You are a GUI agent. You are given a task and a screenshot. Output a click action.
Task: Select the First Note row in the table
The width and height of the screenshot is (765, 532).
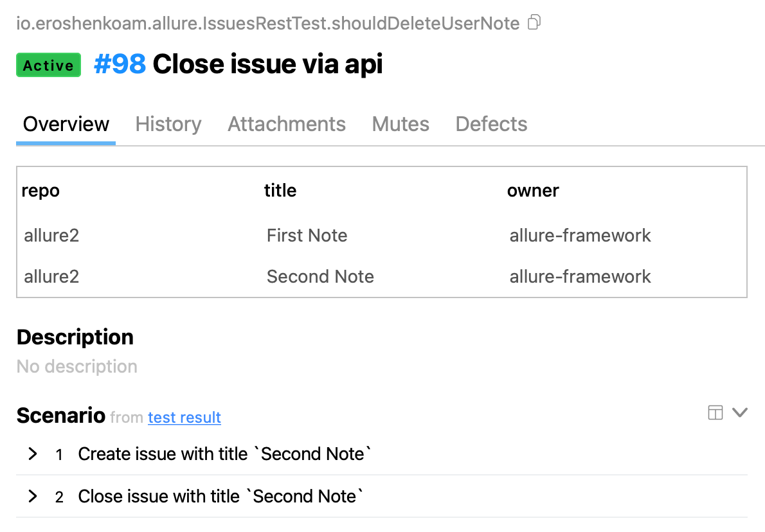tap(307, 235)
